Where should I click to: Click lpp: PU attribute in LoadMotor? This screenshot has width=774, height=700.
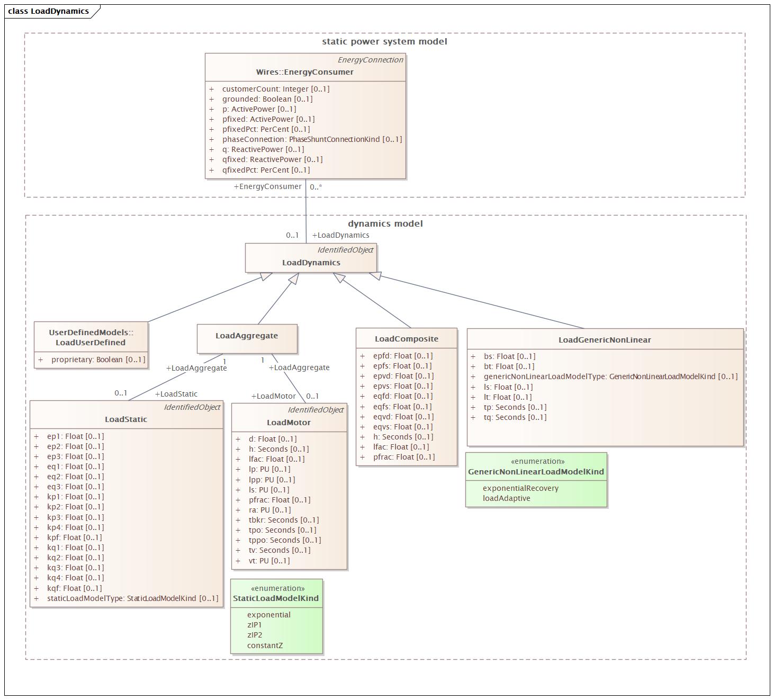point(272,480)
